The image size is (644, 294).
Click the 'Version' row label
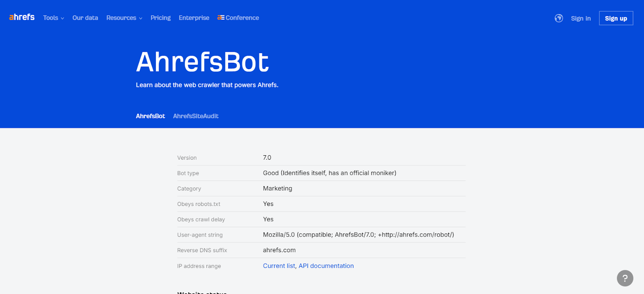[x=187, y=158]
